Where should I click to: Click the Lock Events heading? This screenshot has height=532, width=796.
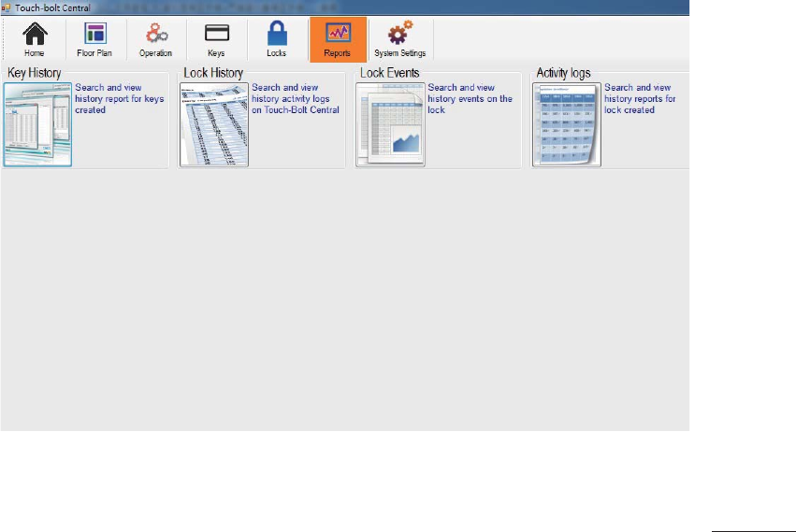click(389, 73)
